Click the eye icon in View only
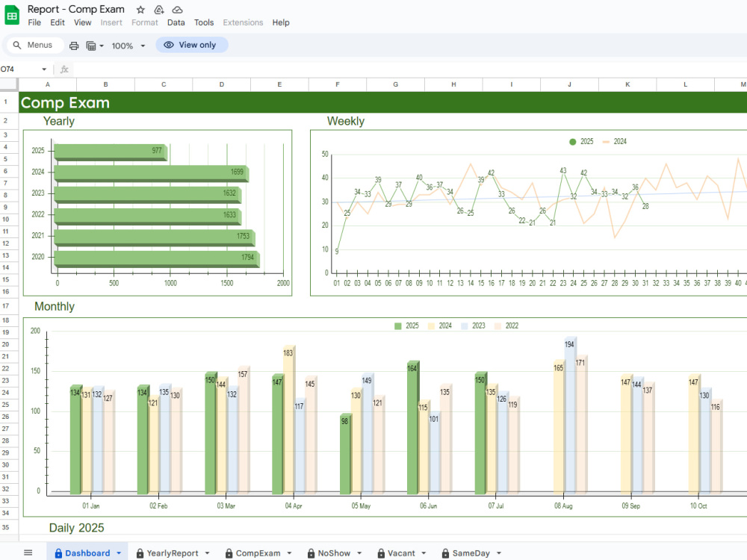The height and width of the screenshot is (560, 747). coord(169,45)
